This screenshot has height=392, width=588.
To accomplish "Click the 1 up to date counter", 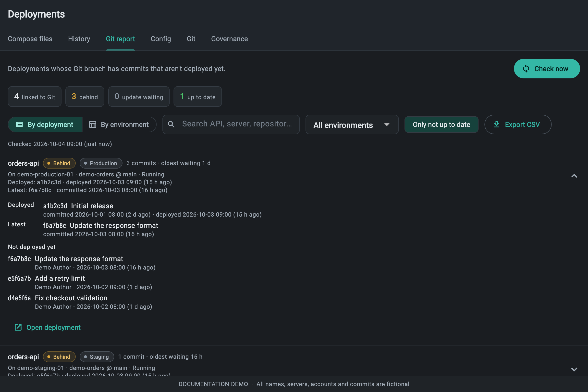I will click(x=197, y=97).
